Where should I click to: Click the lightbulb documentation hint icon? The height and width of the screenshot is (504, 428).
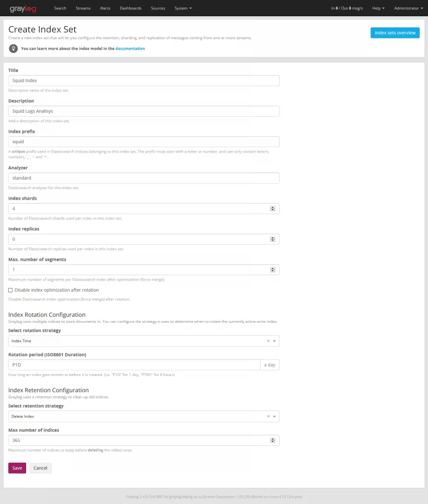click(13, 49)
